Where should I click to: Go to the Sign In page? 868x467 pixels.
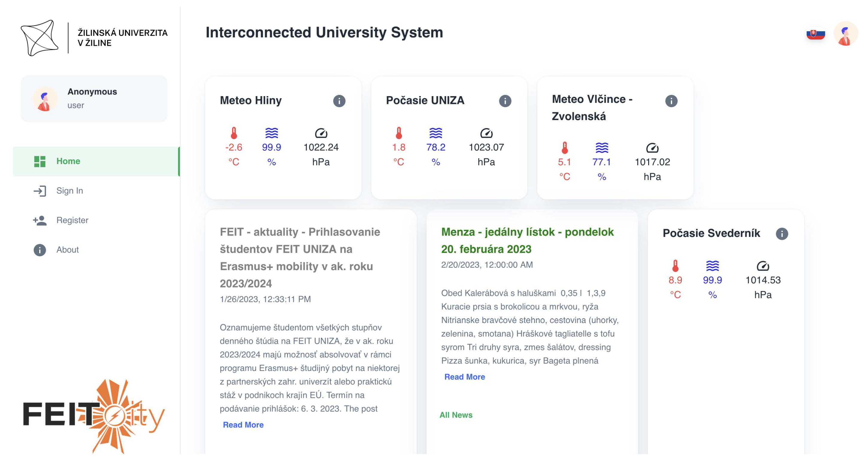(x=69, y=191)
